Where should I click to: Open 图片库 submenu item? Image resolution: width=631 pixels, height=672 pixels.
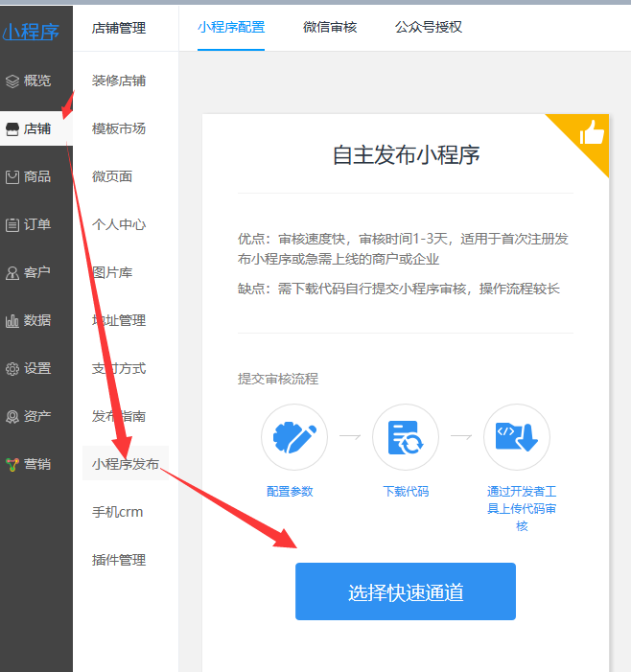coord(112,273)
